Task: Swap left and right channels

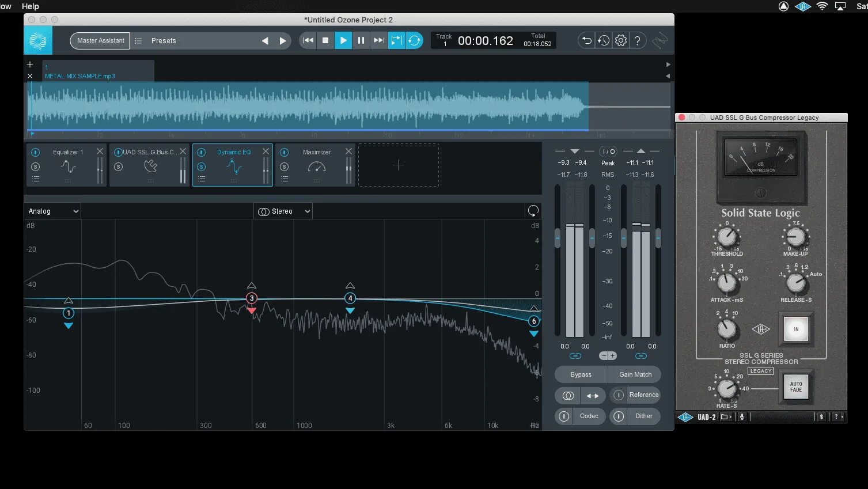Action: click(x=593, y=396)
